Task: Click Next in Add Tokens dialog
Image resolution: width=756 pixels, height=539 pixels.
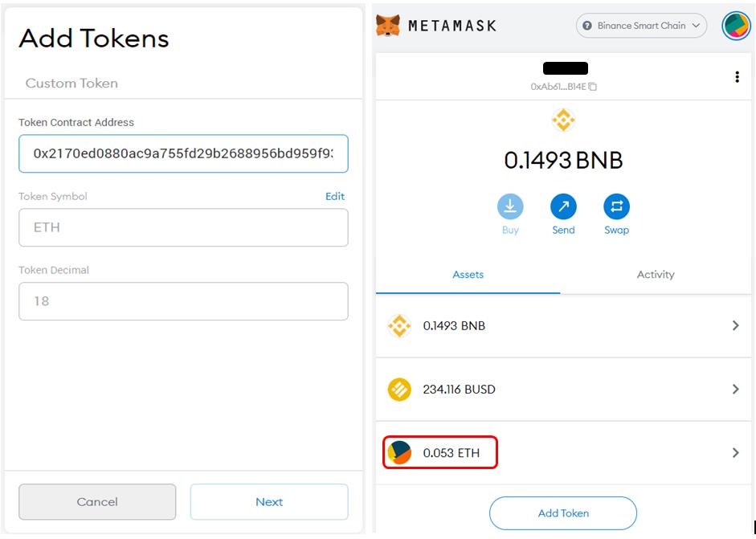Action: click(x=269, y=502)
